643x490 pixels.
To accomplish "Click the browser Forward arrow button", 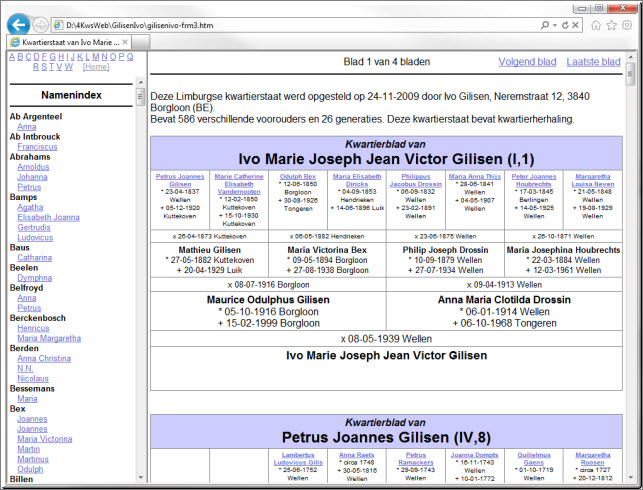I will [40, 24].
